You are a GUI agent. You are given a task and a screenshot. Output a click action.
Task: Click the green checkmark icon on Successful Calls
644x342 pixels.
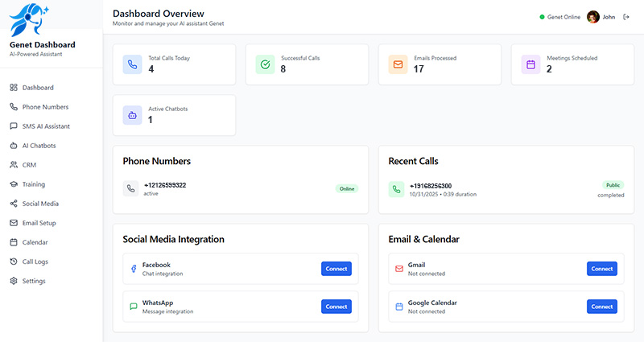(x=265, y=64)
